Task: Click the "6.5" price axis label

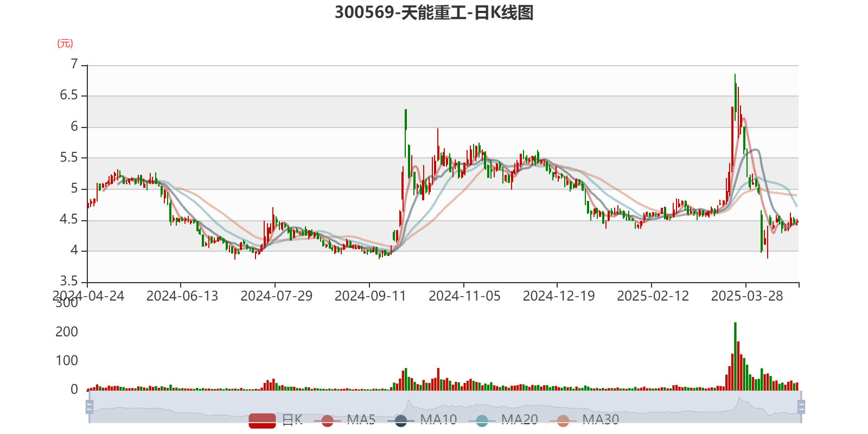Action: click(69, 95)
